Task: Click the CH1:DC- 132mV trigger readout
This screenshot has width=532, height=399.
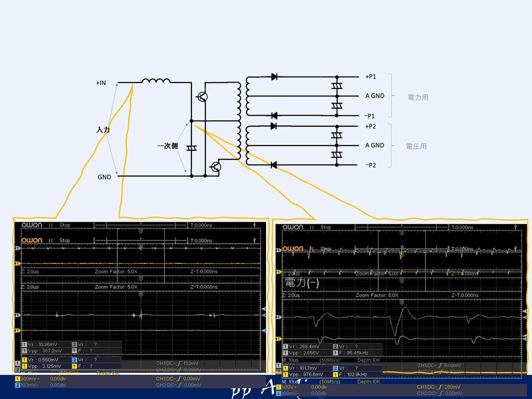Action: click(x=177, y=363)
